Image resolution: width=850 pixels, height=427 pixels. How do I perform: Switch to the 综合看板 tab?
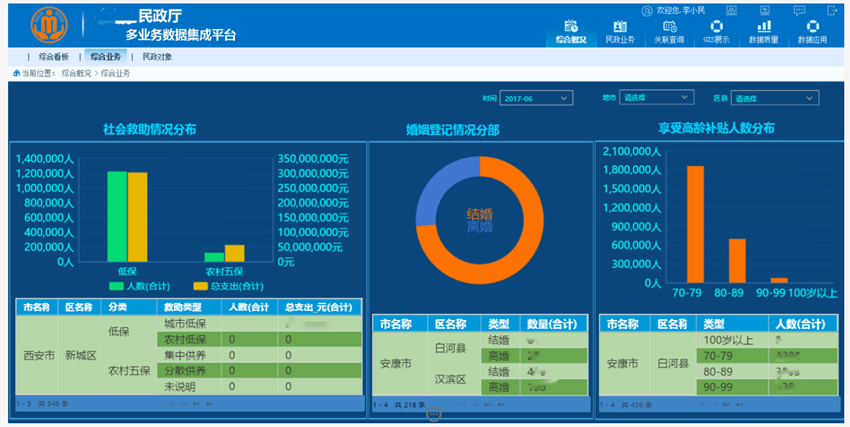(53, 57)
